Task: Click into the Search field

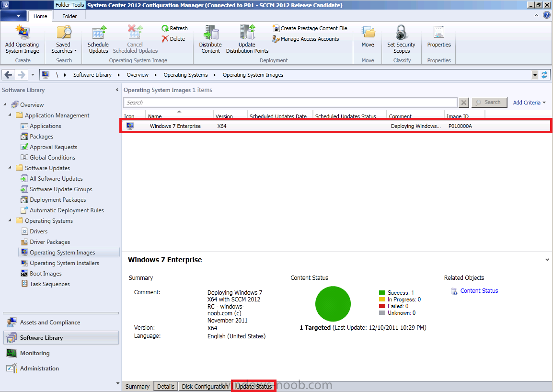Action: (290, 103)
